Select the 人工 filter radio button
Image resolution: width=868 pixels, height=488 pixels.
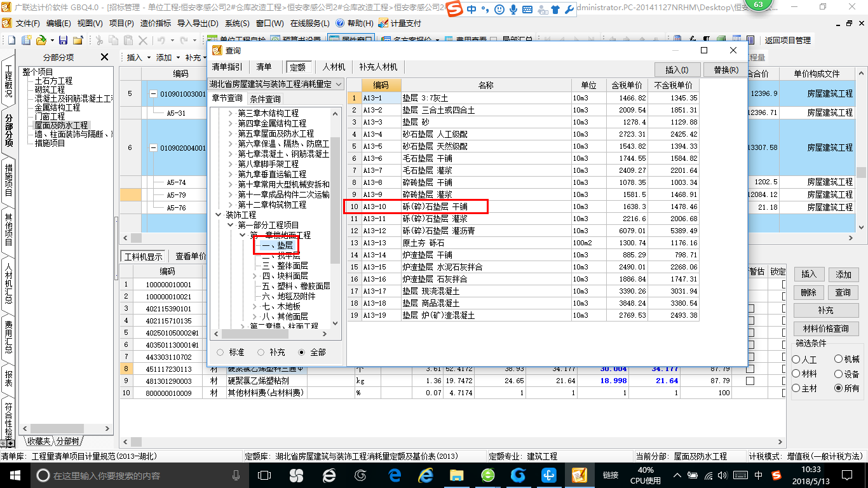point(796,360)
